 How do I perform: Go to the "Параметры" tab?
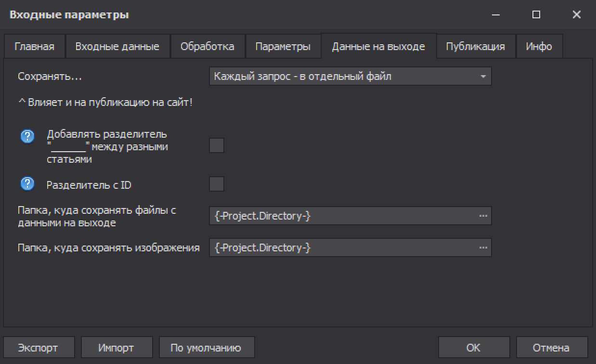[283, 47]
